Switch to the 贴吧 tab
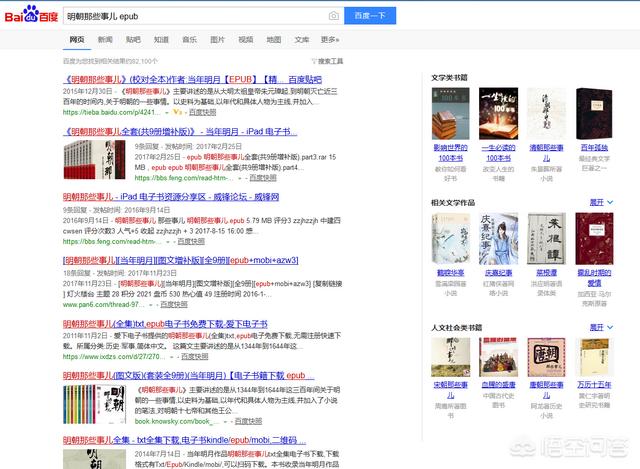This screenshot has width=640, height=469. click(133, 40)
